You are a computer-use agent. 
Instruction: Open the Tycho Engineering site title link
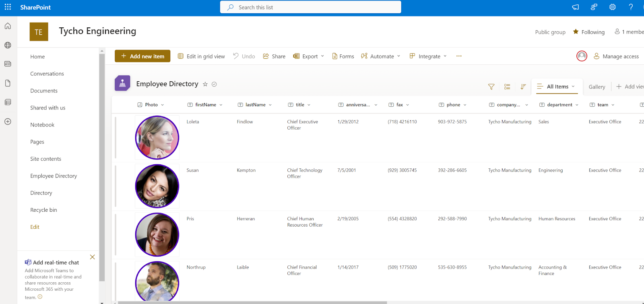[97, 31]
